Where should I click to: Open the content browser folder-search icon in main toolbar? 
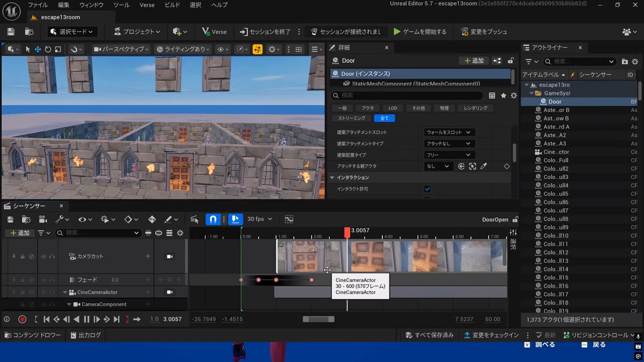coord(29,32)
